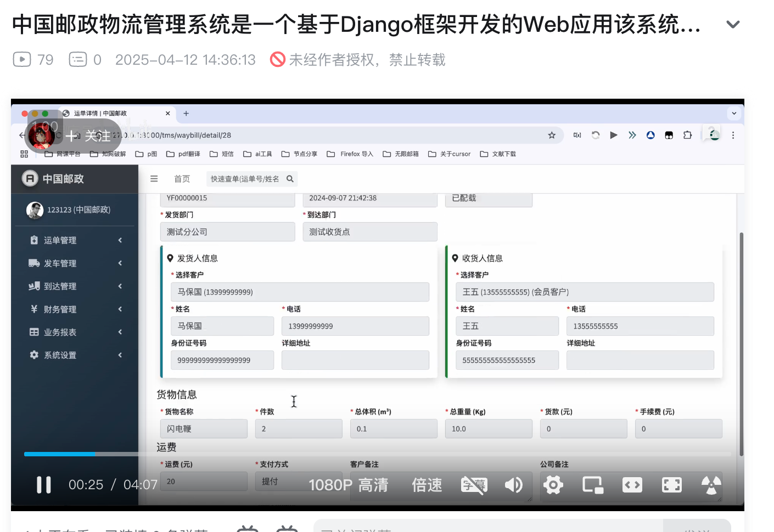
Task: Open danmaku count icon
Action: coord(78,59)
